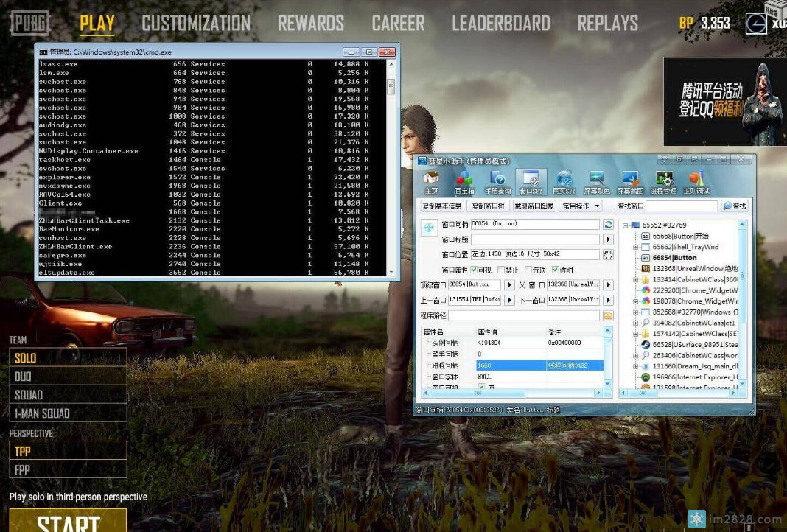Click the 查找窗口 search input field

[x=681, y=206]
